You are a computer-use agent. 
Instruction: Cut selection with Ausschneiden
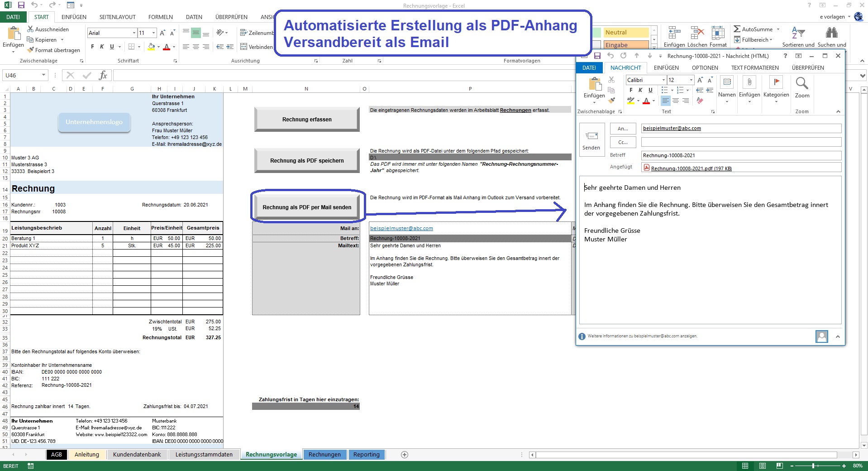(48, 29)
